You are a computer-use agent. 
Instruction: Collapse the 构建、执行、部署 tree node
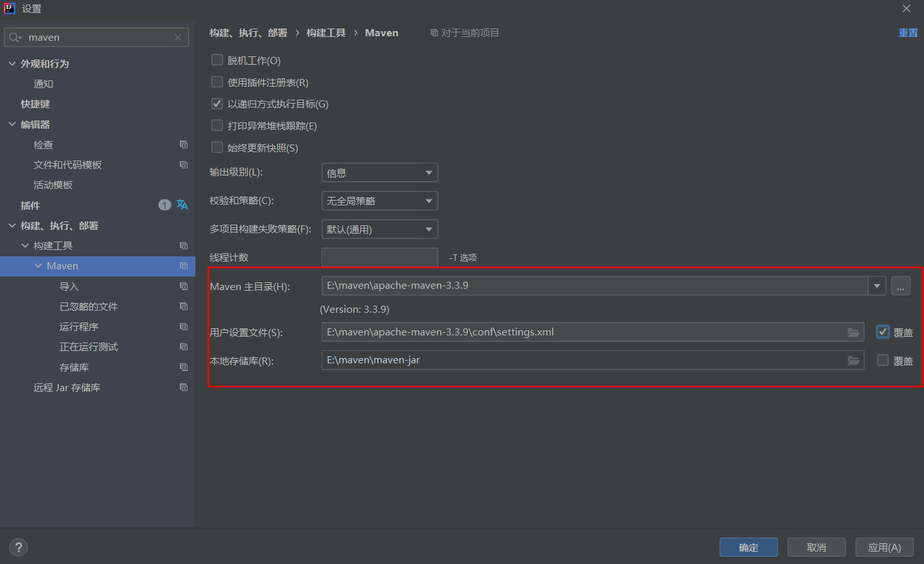[x=12, y=225]
